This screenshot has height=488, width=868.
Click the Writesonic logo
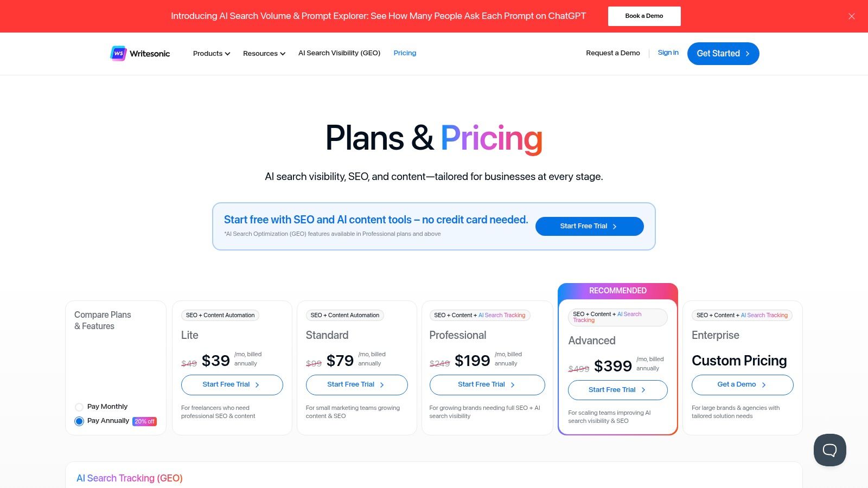pyautogui.click(x=140, y=53)
